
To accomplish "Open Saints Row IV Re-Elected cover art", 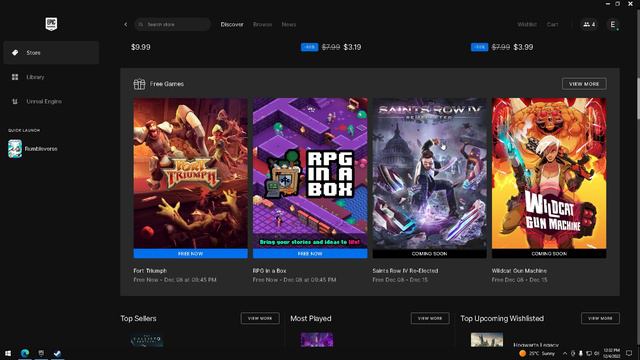I will [x=429, y=173].
